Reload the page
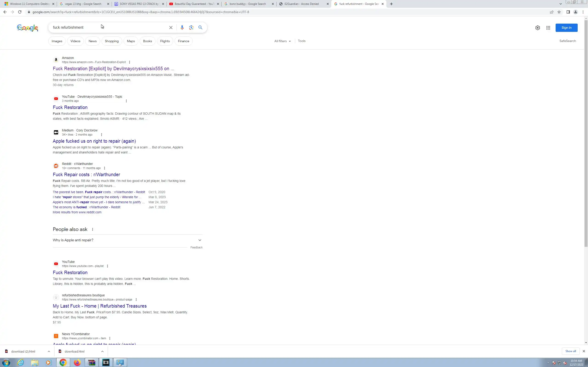Screen dimensions: 588x367 pos(20,12)
